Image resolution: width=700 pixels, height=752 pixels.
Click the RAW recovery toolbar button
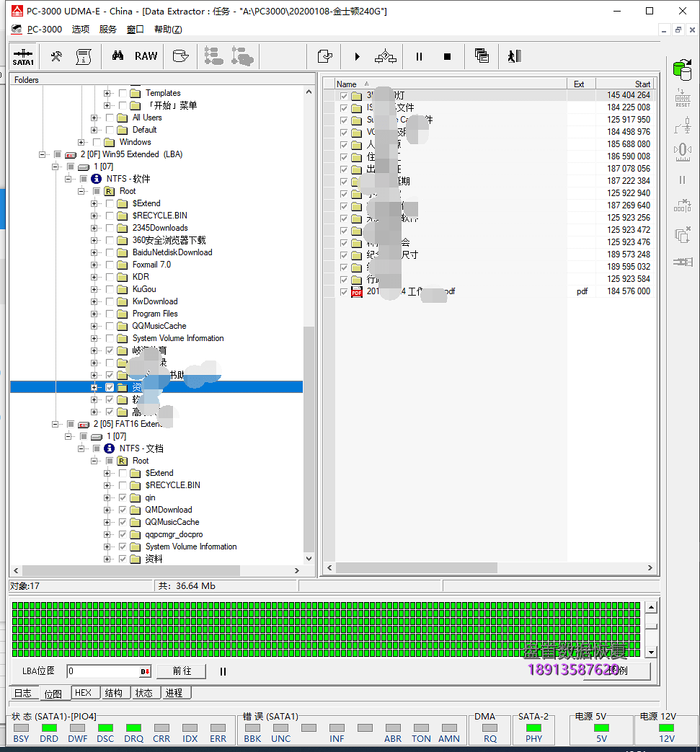click(x=146, y=56)
